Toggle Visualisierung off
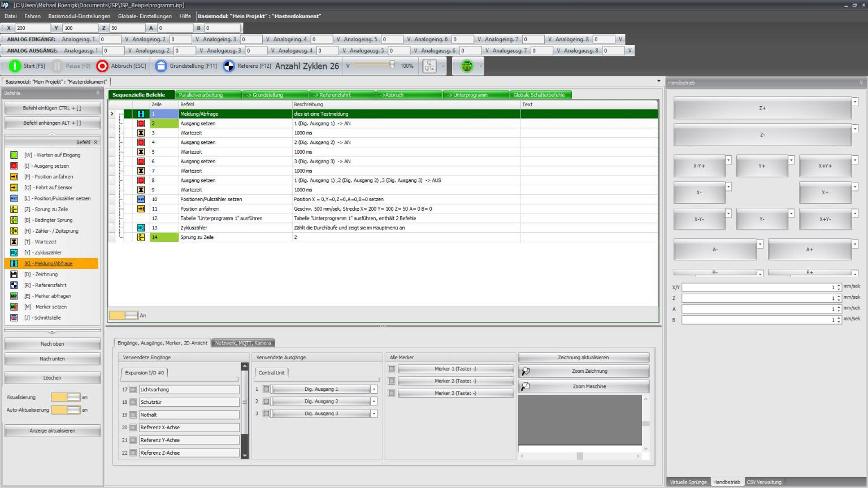 pyautogui.click(x=66, y=397)
